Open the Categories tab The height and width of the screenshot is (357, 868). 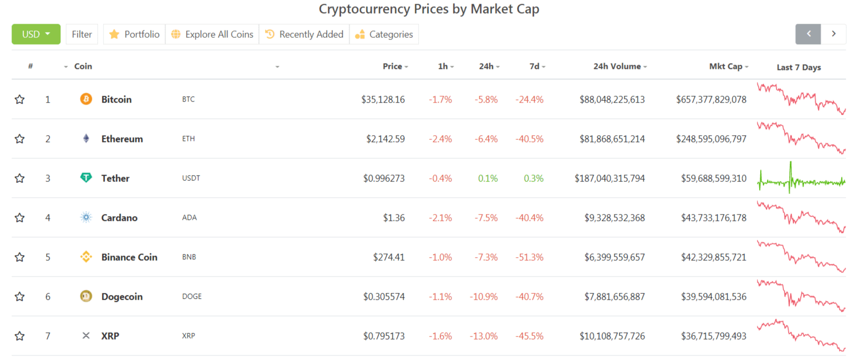click(x=384, y=34)
